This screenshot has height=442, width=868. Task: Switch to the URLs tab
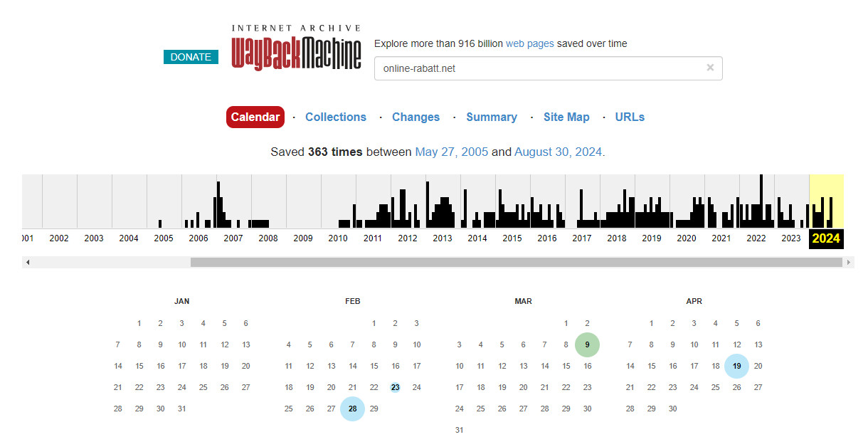[630, 117]
